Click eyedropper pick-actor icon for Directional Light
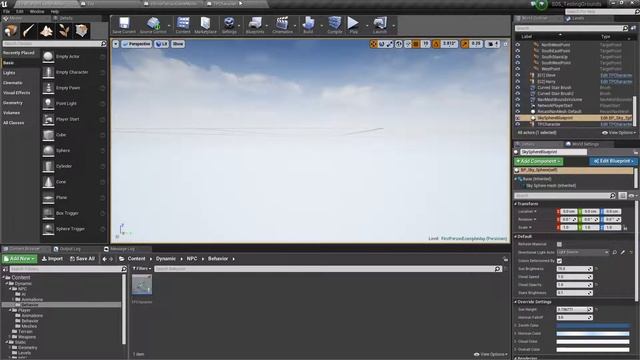Screen dimensions: 640x360 pyautogui.click(x=622, y=253)
